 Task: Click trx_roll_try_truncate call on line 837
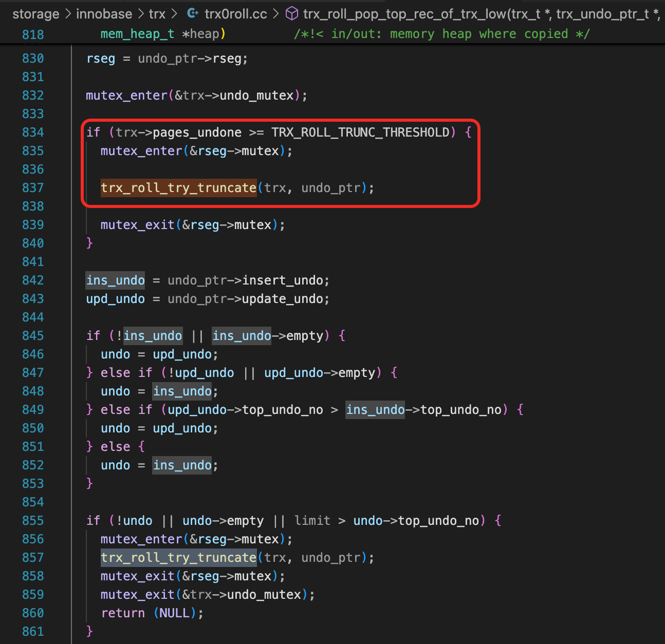point(178,188)
